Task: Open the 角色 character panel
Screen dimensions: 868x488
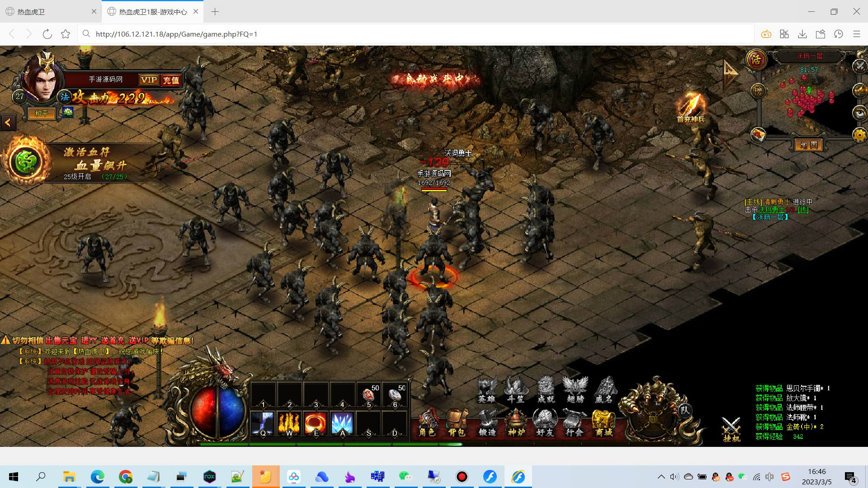Action: [427, 422]
